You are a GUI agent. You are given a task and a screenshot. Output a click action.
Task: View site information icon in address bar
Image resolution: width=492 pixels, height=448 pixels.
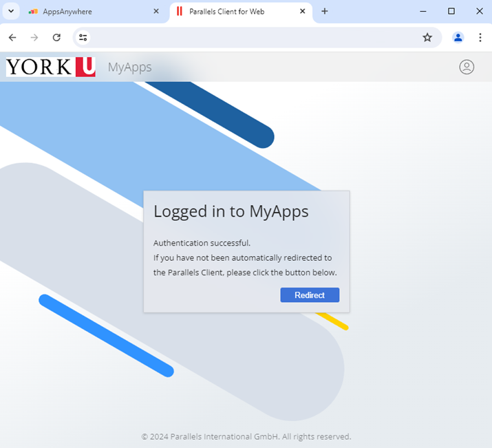pyautogui.click(x=83, y=38)
